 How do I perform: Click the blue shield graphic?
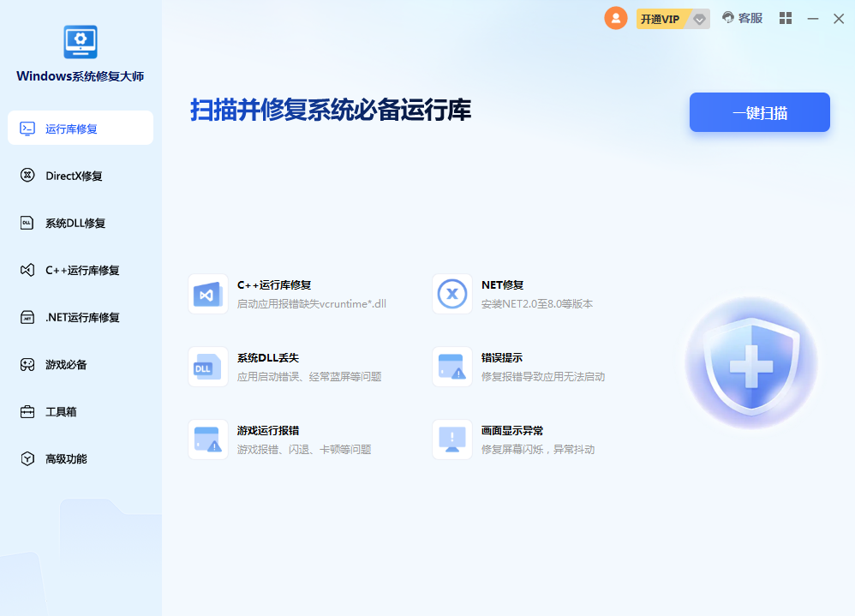click(x=751, y=364)
